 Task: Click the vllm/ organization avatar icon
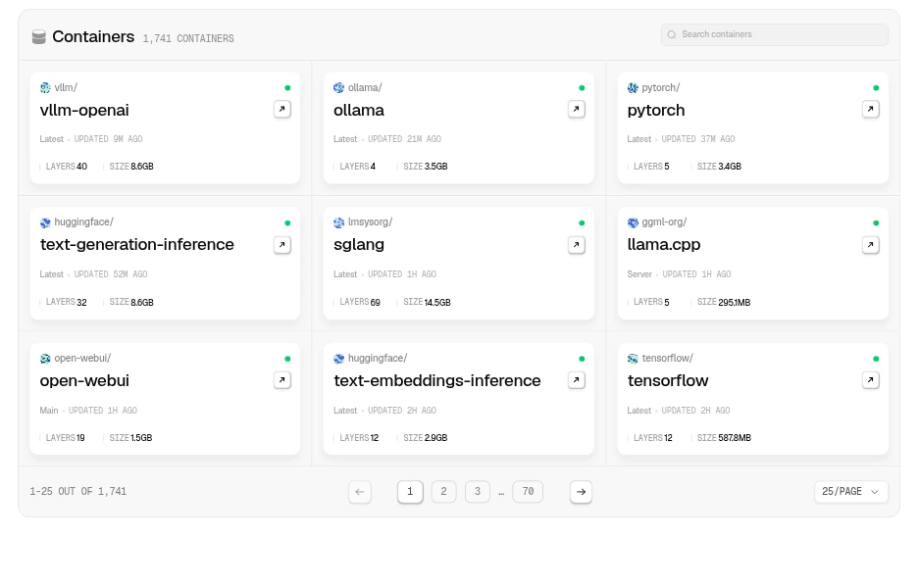(45, 88)
